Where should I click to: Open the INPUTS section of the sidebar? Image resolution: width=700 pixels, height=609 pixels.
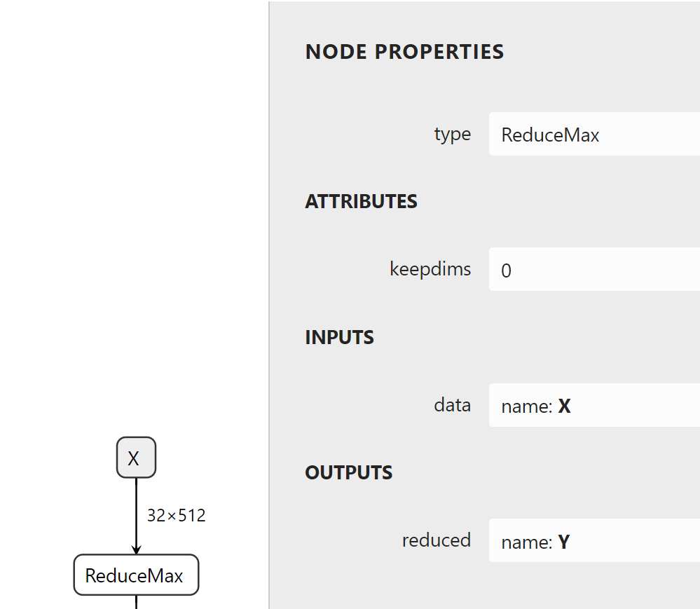[339, 336]
